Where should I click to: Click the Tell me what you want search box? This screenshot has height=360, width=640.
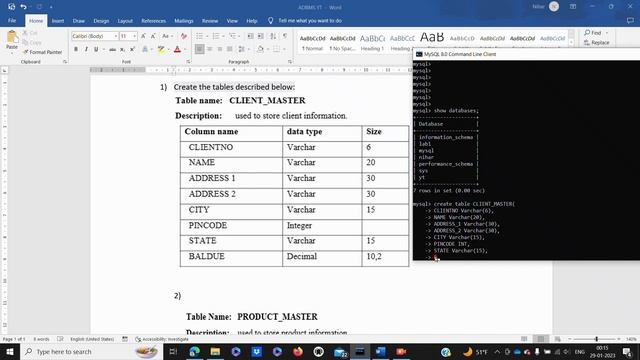[x=310, y=20]
